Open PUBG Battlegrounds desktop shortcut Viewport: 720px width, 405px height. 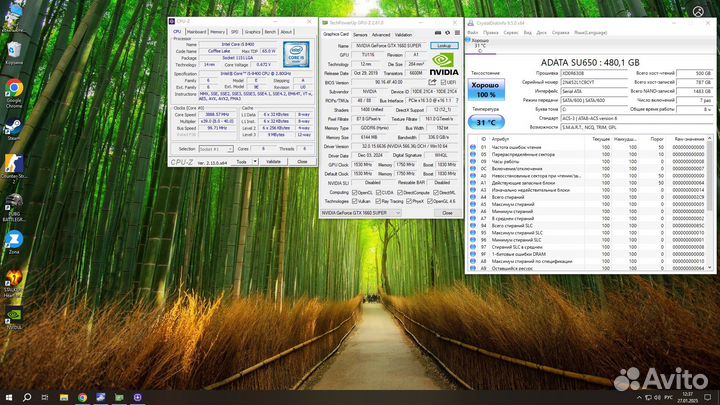14,207
